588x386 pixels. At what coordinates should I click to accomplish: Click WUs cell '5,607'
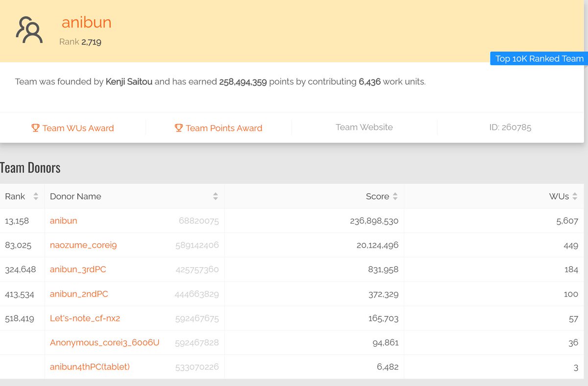[567, 221]
